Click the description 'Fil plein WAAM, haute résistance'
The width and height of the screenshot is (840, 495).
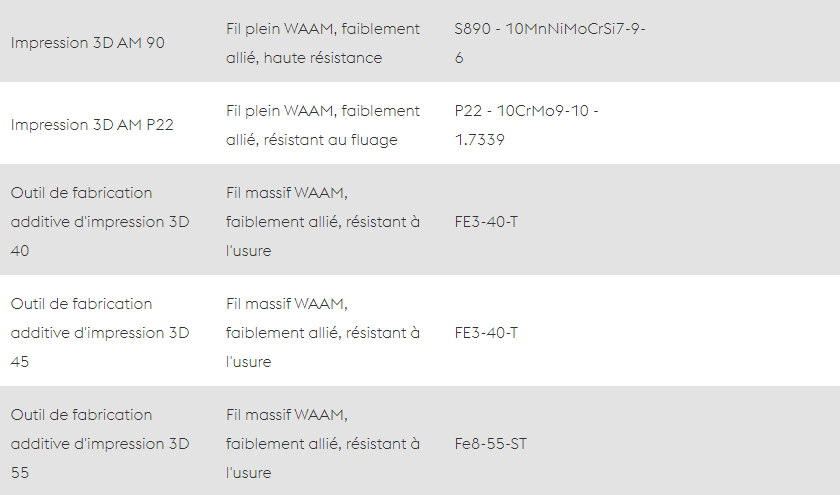(x=322, y=43)
